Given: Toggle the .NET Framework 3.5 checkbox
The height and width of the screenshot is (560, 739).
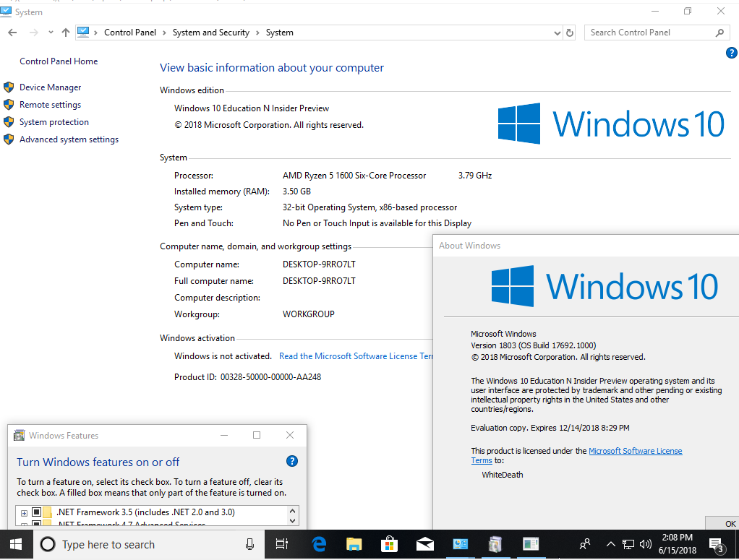Looking at the screenshot, I should click(36, 512).
